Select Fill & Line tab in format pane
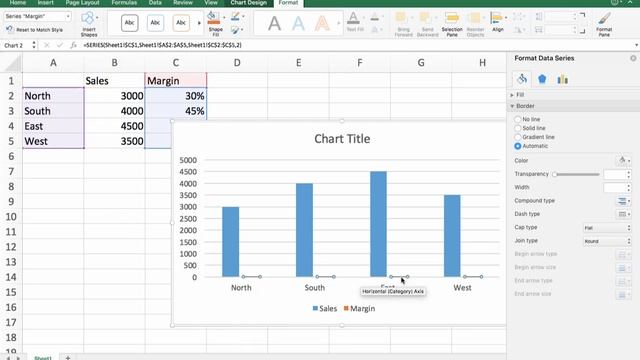Screen dimensions: 640x360 (x=522, y=79)
